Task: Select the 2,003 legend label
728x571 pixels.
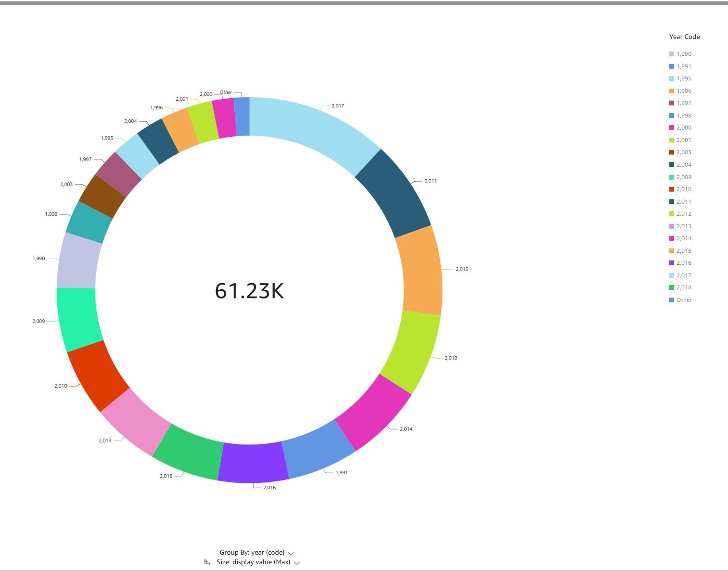Action: click(684, 152)
